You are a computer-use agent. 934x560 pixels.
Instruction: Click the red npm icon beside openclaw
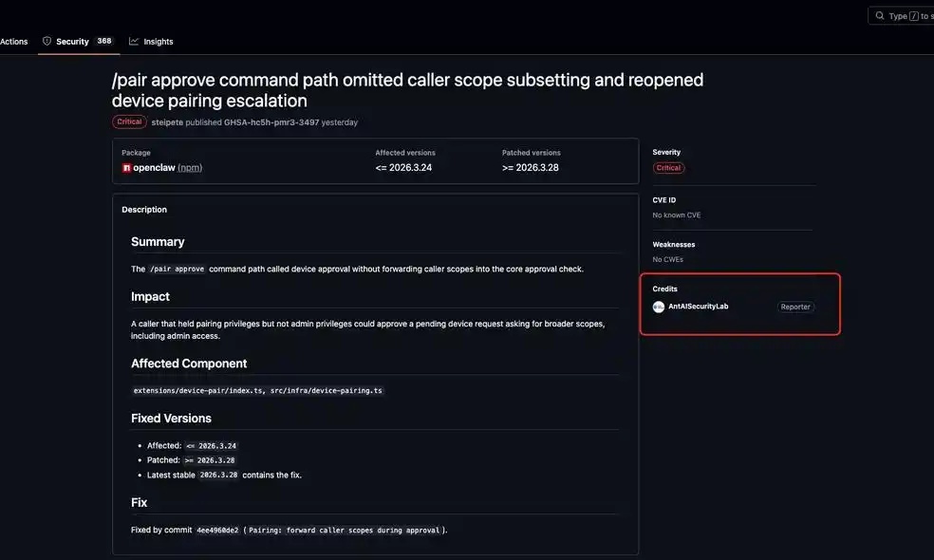tap(124, 166)
